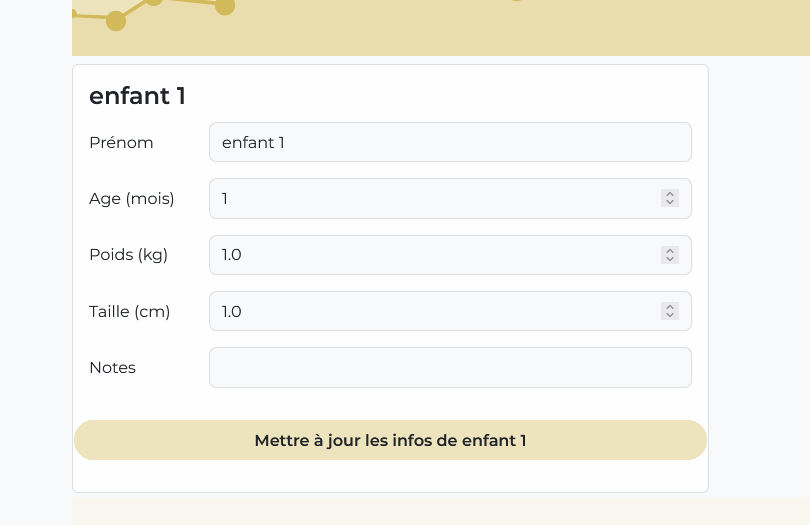Click the Poids (kg) stepper up arrow
The height and width of the screenshot is (525, 810).
670,250
